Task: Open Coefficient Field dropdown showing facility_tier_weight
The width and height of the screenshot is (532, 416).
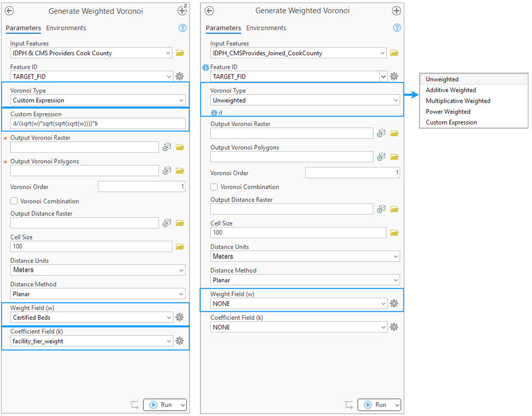Action: point(91,341)
